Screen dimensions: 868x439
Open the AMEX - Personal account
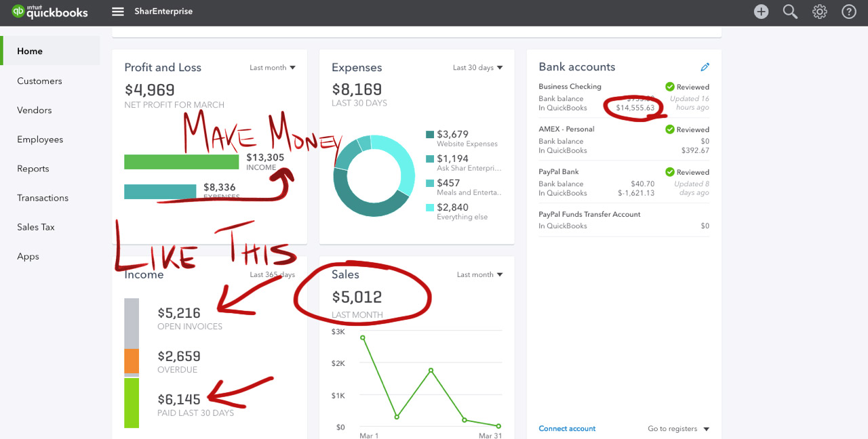(566, 129)
